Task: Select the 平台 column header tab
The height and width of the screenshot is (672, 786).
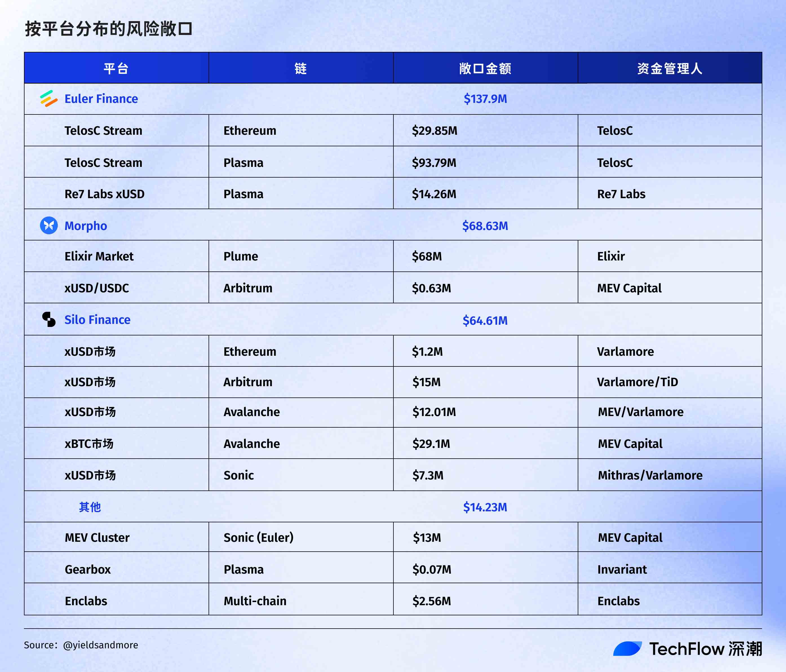Action: (116, 68)
